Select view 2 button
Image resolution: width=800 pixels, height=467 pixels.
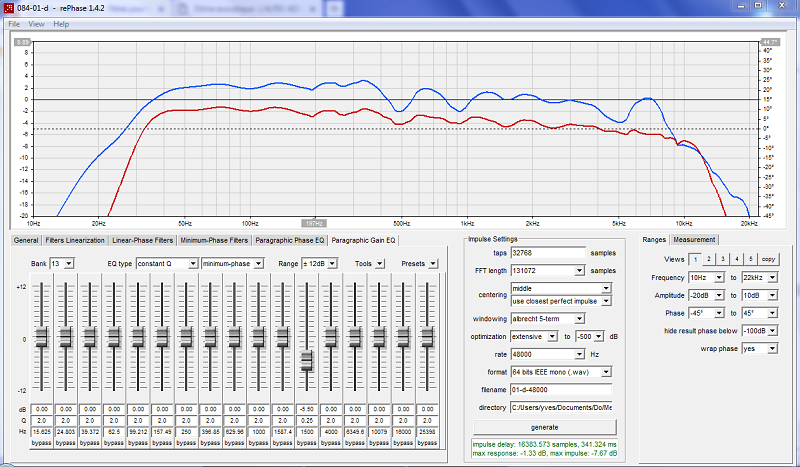(x=709, y=259)
